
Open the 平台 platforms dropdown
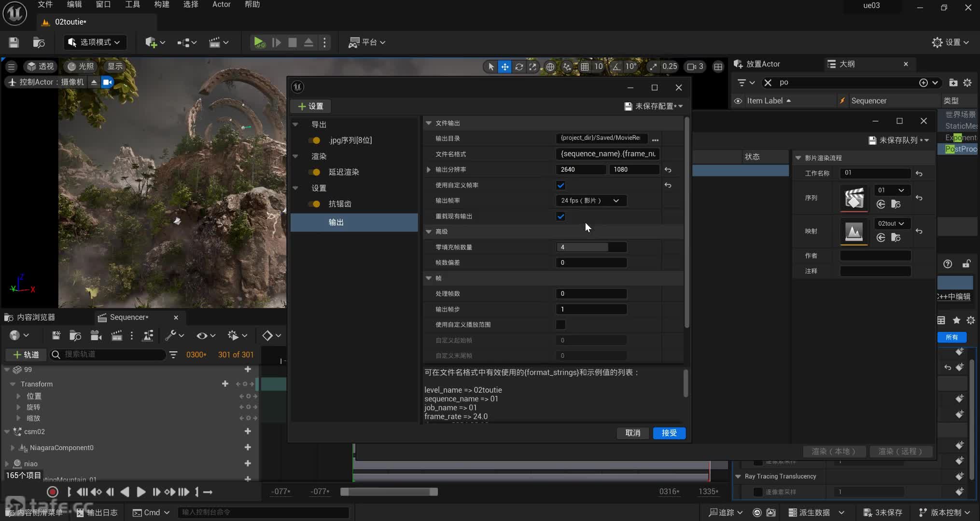pyautogui.click(x=367, y=42)
